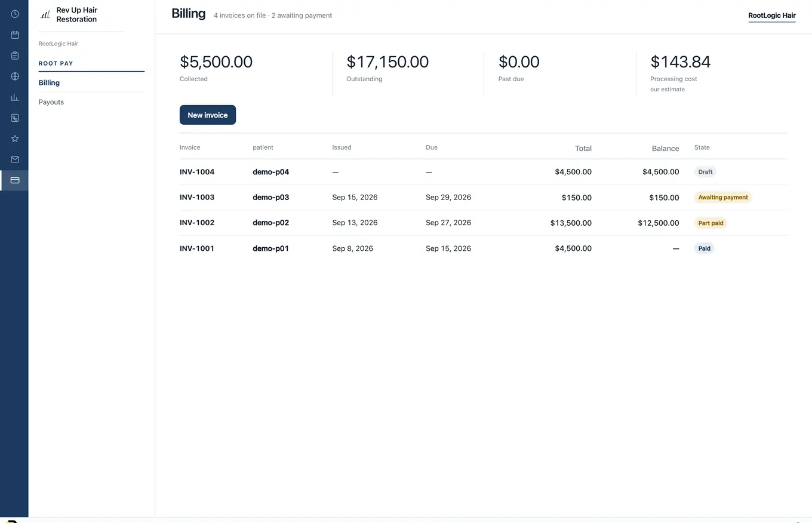The height and width of the screenshot is (523, 812).
Task: Open the calendar icon in the sidebar
Action: (15, 35)
